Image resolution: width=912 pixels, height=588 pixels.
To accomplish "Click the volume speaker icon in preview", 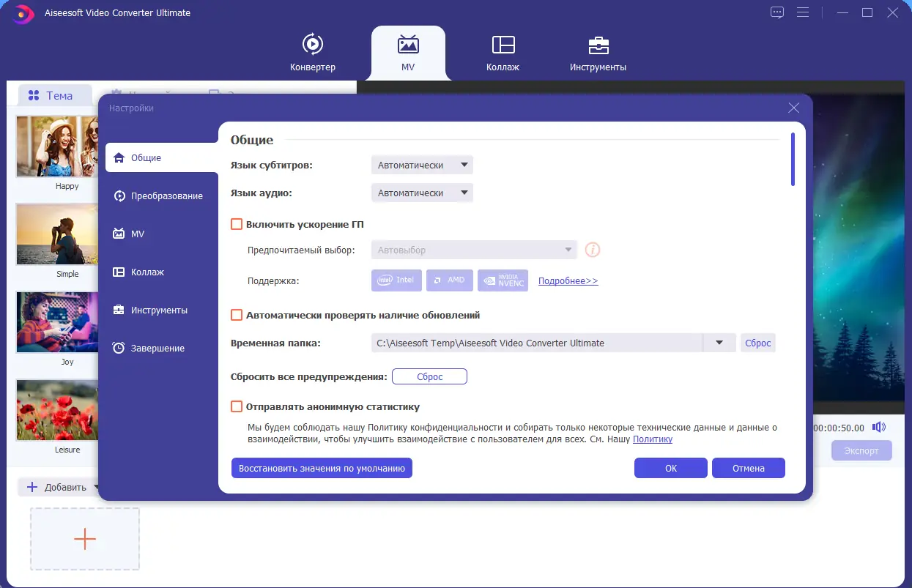I will click(879, 427).
